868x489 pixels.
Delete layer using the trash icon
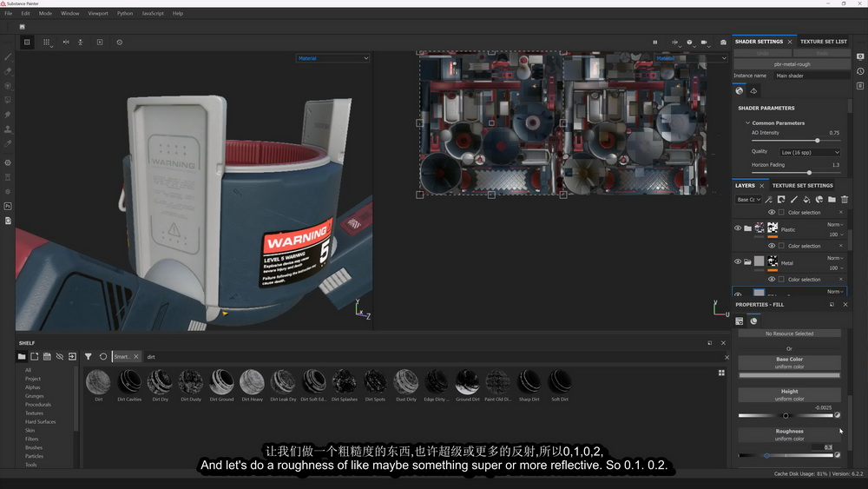point(845,200)
